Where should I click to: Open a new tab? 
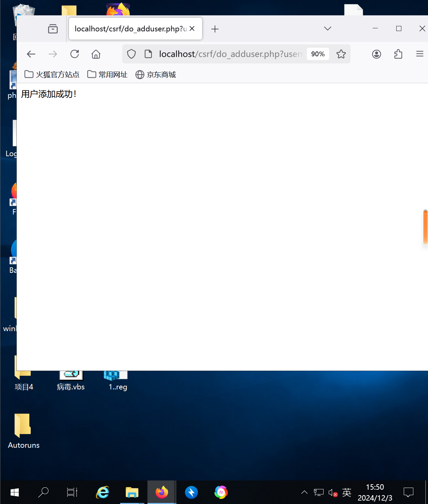click(215, 29)
